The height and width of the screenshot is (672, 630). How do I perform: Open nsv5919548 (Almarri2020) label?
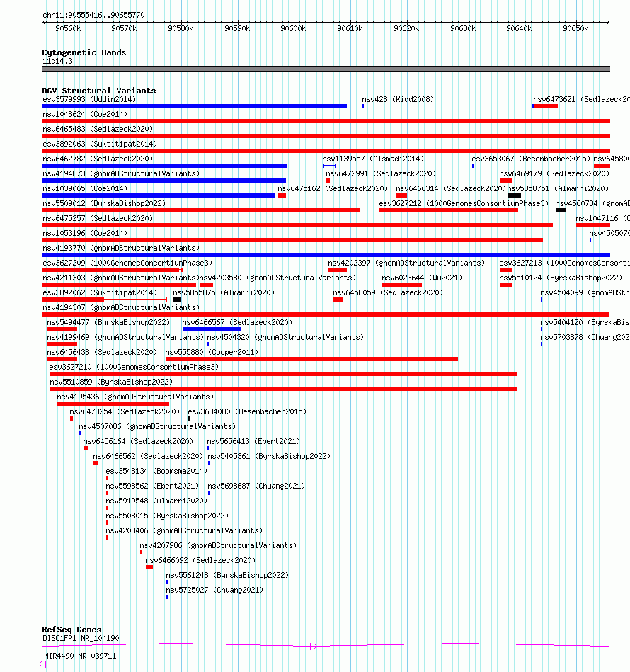(156, 501)
